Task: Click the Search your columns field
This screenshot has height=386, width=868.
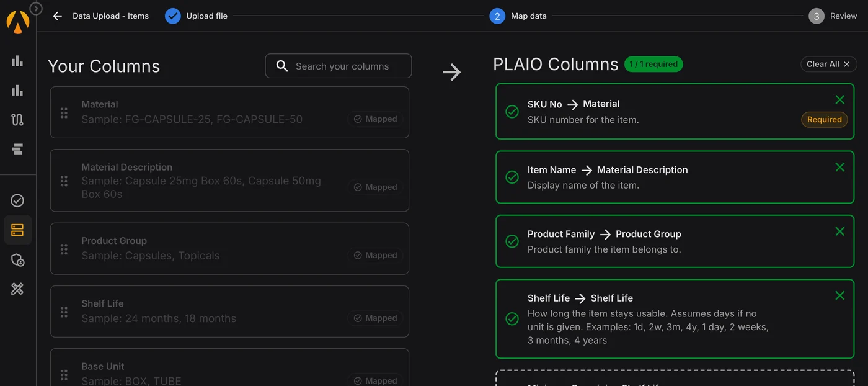Action: pyautogui.click(x=339, y=66)
